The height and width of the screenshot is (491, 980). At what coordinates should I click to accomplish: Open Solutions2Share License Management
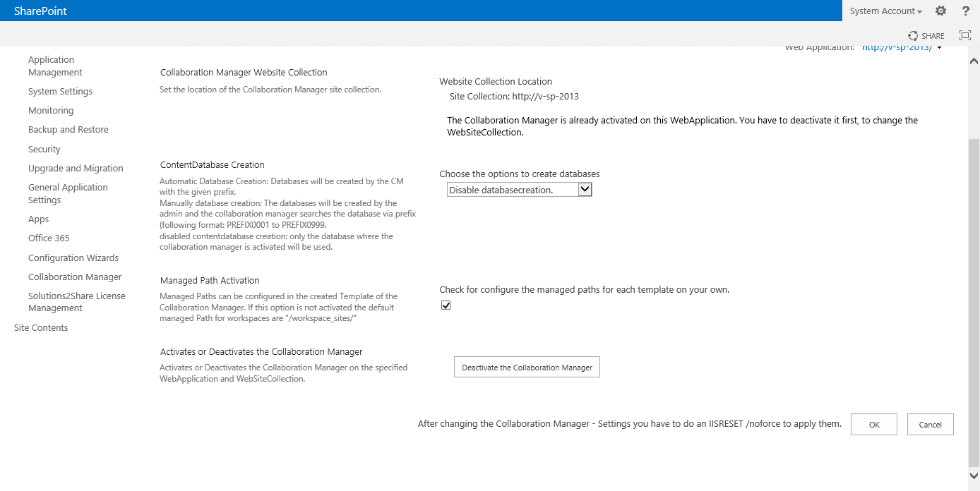(77, 302)
